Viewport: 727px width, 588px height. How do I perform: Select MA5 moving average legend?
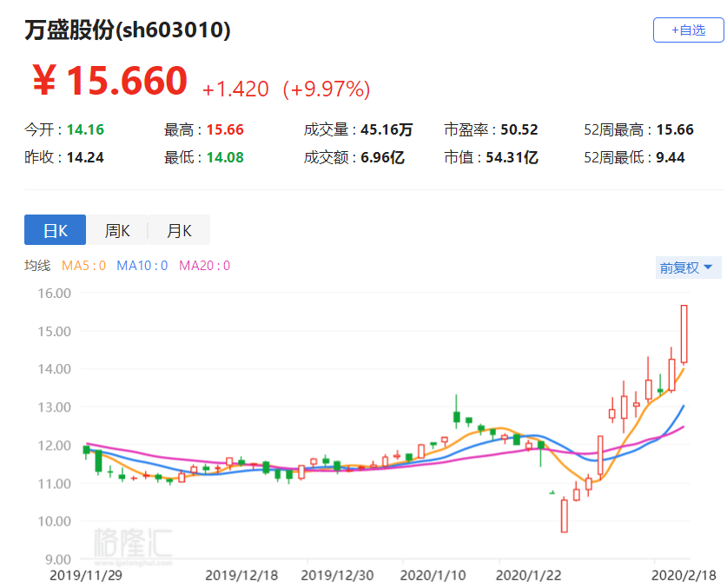click(x=83, y=266)
